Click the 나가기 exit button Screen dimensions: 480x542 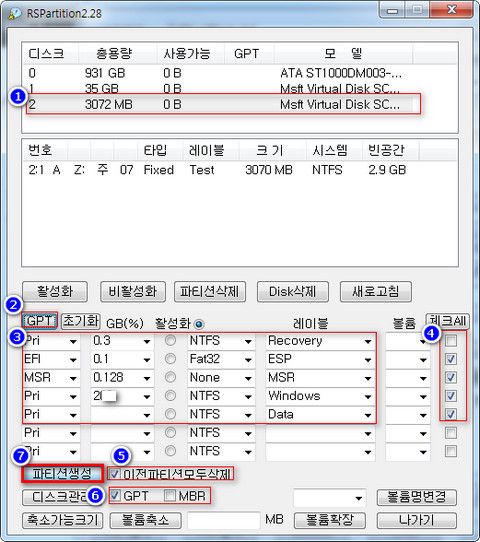coord(416,520)
